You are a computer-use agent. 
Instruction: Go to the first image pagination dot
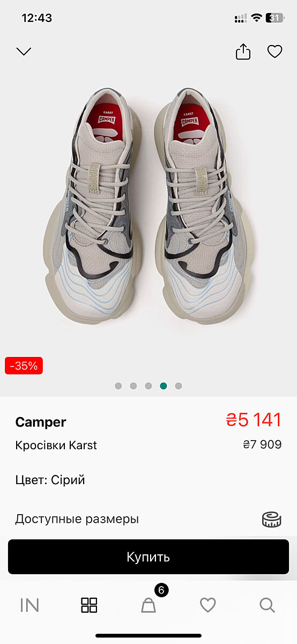(118, 386)
